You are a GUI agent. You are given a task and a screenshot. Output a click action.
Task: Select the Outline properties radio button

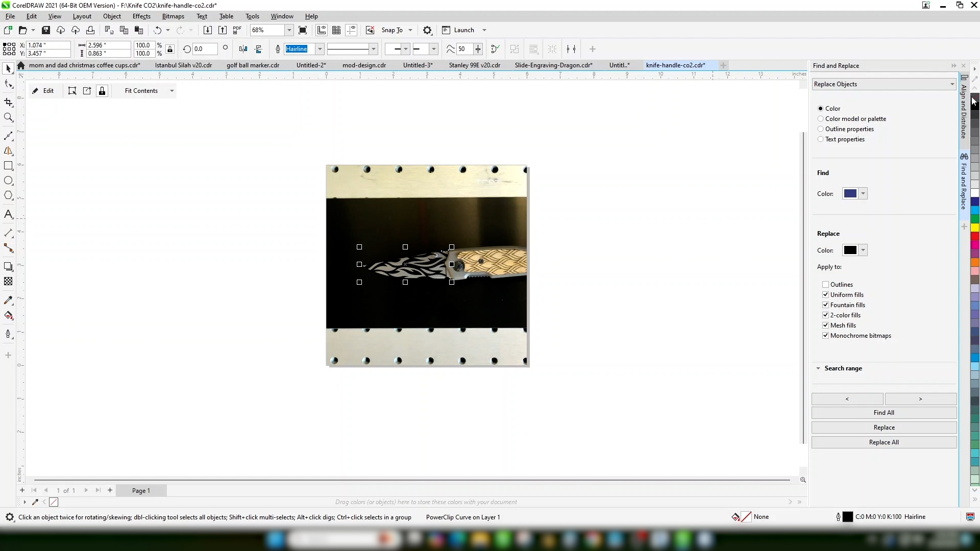821,129
